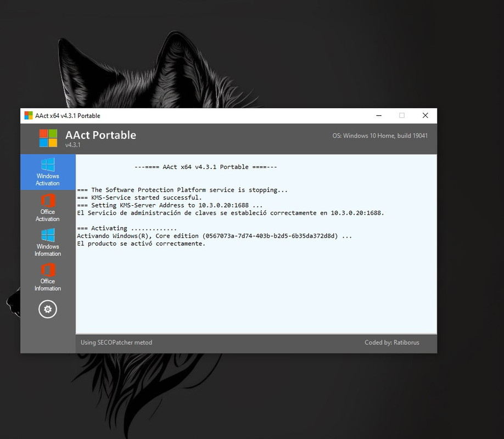The image size is (504, 439).
Task: Show the Office Information section
Action: point(48,277)
